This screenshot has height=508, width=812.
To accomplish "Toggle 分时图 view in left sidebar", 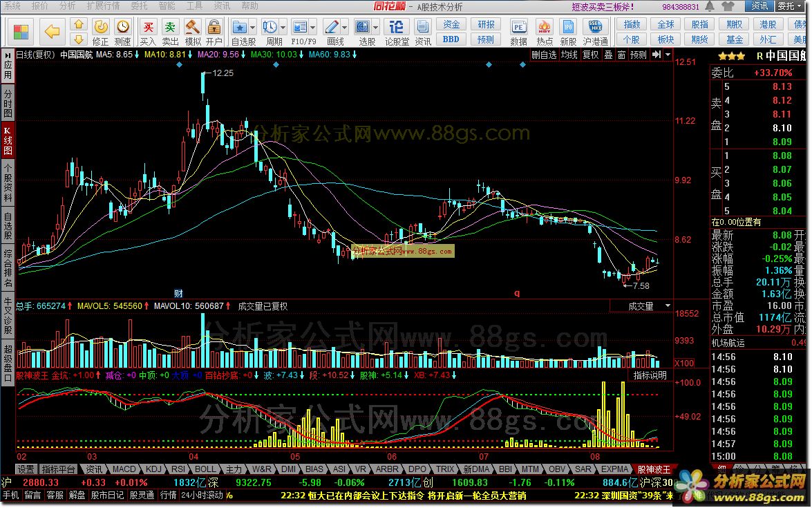I will pos(8,104).
